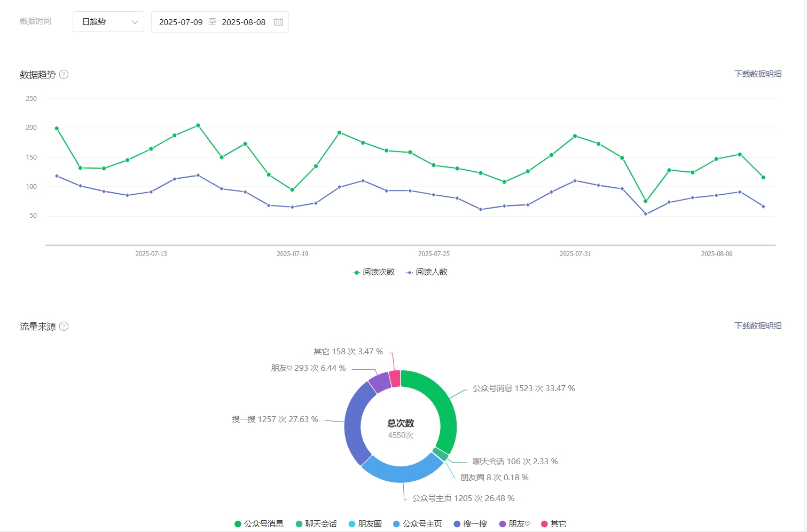Toggle 聊天会话 legend item in pie chart
The image size is (807, 532).
pyautogui.click(x=316, y=524)
